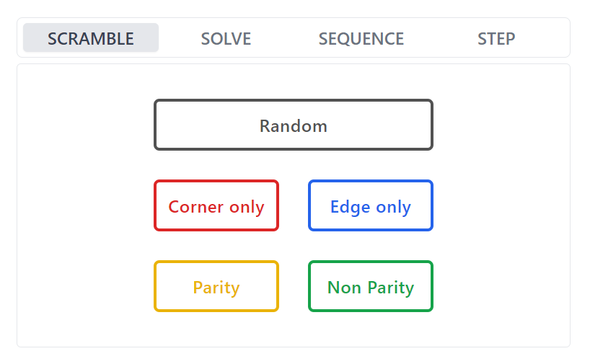Generate a Random scramble

[x=293, y=125]
